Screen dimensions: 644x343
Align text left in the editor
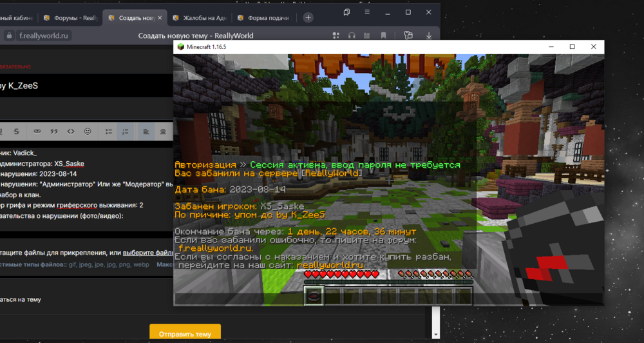click(x=146, y=132)
